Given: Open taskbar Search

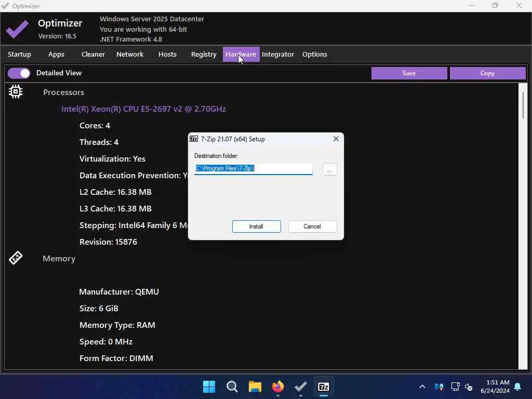Looking at the screenshot, I should tap(232, 387).
